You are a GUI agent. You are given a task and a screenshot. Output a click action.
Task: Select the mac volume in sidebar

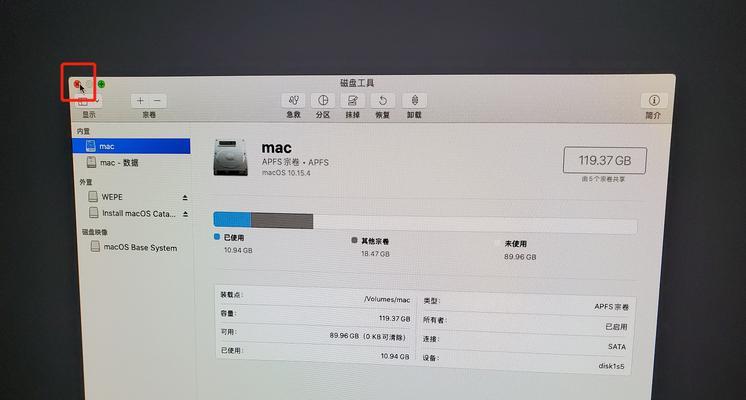coord(131,146)
